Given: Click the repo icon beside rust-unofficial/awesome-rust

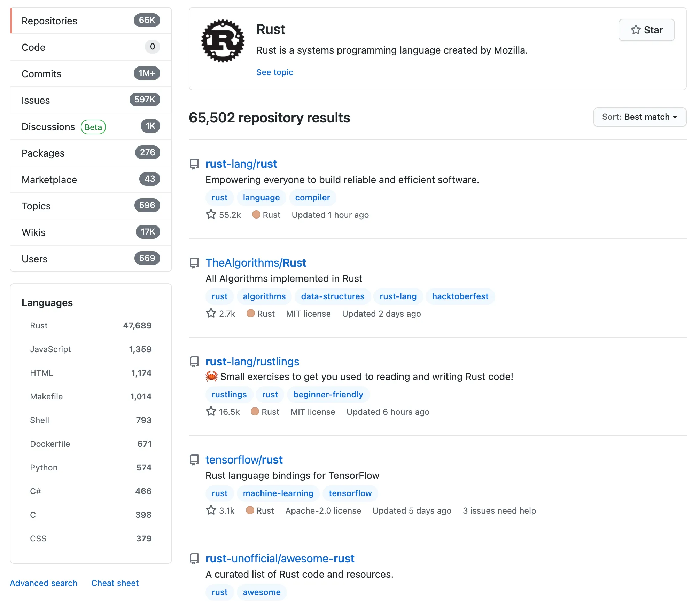Looking at the screenshot, I should coord(194,559).
